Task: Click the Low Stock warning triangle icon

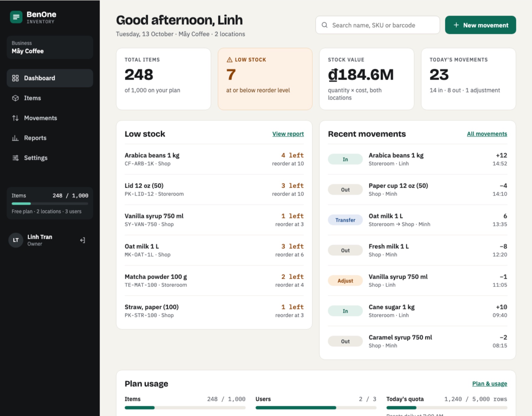Action: [x=229, y=60]
